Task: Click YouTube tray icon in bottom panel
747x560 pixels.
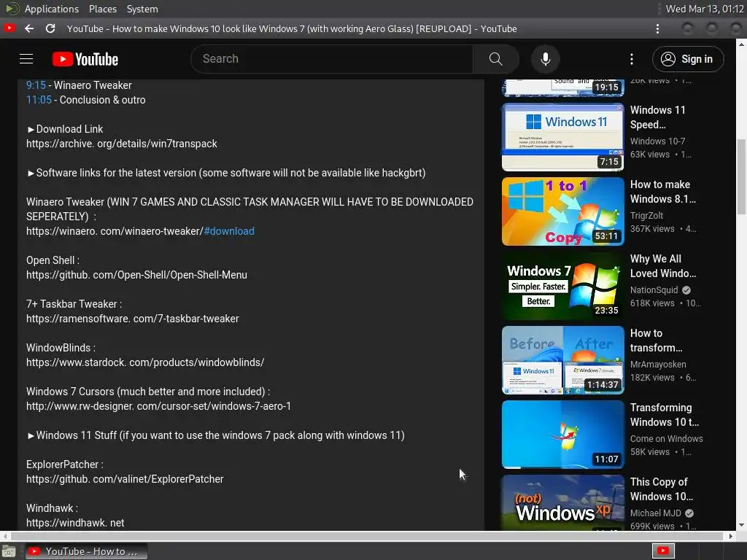Action: 662,551
